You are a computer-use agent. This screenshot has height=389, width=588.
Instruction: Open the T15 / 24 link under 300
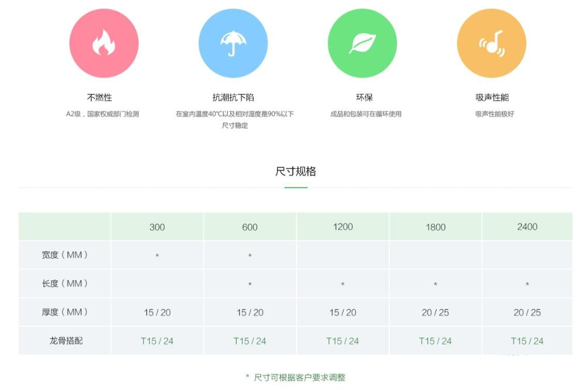(157, 341)
